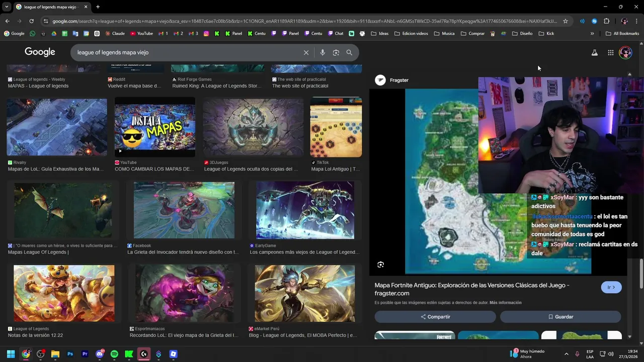
Task: Click 'MAPAS - League of legends' Weebly caption
Action: coord(38,86)
